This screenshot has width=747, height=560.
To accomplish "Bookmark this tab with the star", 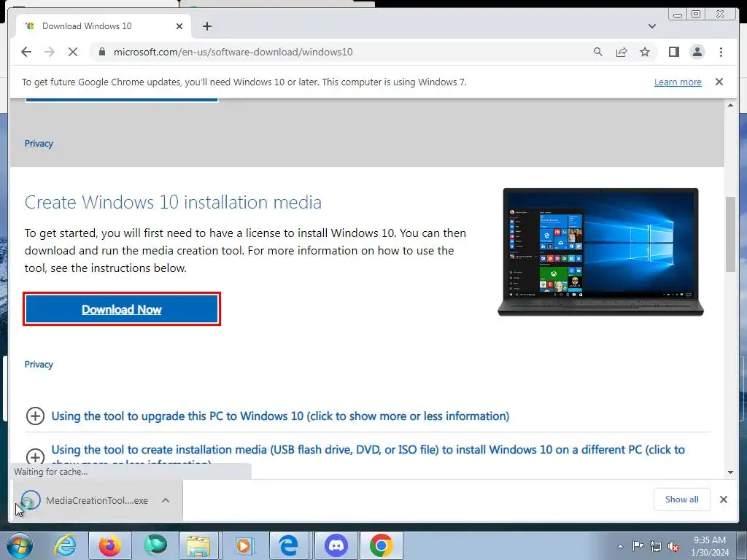I will click(x=645, y=52).
